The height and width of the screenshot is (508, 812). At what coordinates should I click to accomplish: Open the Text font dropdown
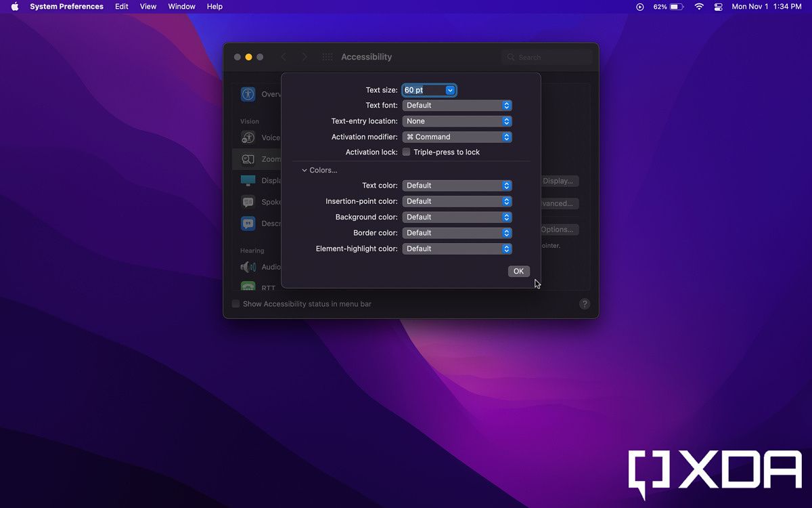click(x=457, y=106)
